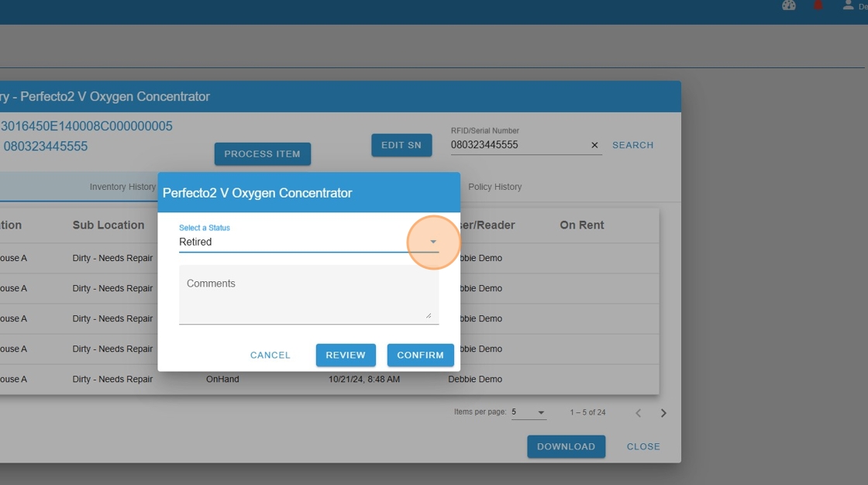Open the Select a Status dropdown arrow
868x485 pixels.
pyautogui.click(x=433, y=242)
